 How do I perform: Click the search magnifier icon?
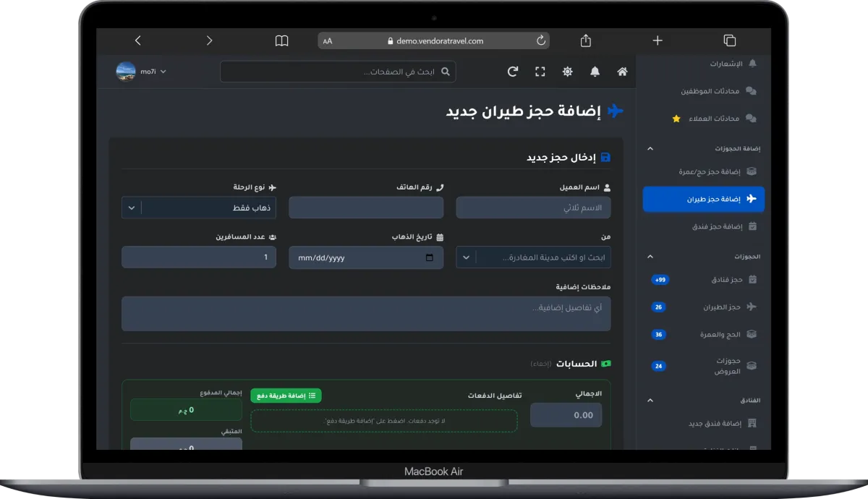tap(446, 72)
